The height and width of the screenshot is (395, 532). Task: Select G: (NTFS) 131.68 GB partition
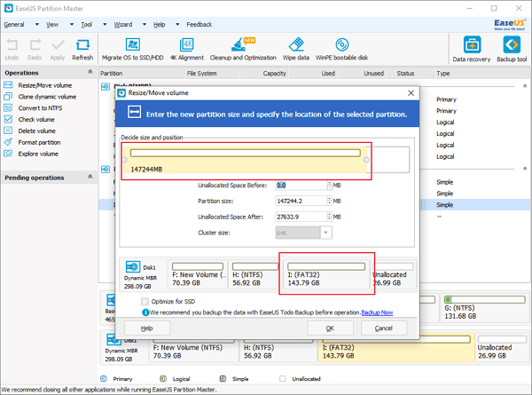tap(485, 308)
